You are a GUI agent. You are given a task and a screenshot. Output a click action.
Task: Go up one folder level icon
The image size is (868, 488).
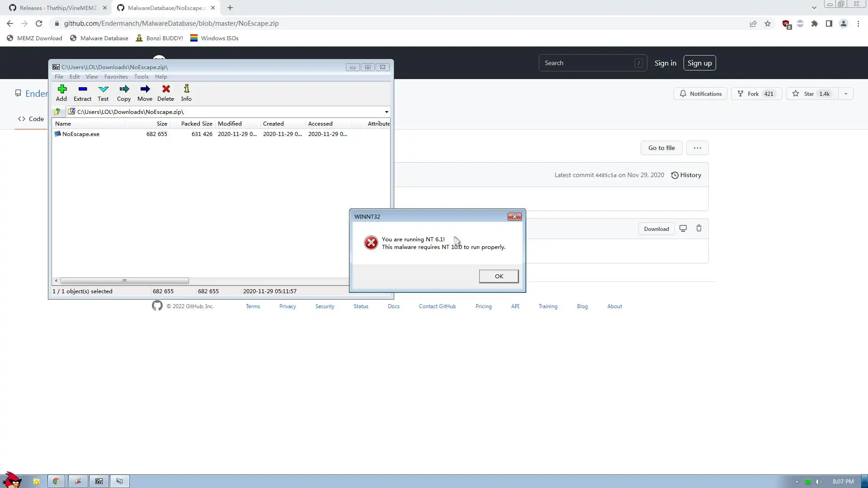(57, 112)
